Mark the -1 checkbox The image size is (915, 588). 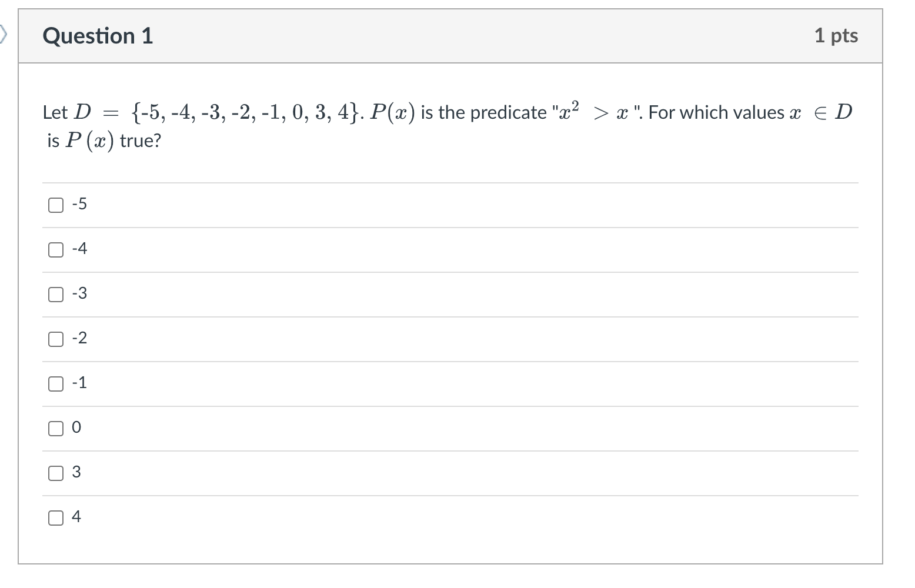tap(56, 384)
